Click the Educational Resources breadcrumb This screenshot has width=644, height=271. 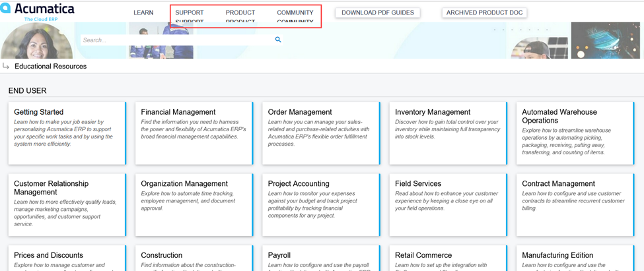[x=50, y=66]
